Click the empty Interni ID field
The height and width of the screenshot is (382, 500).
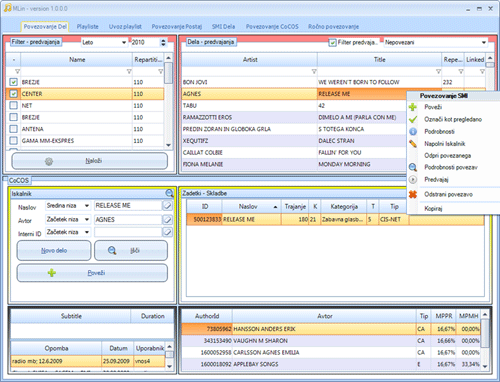[x=128, y=232]
